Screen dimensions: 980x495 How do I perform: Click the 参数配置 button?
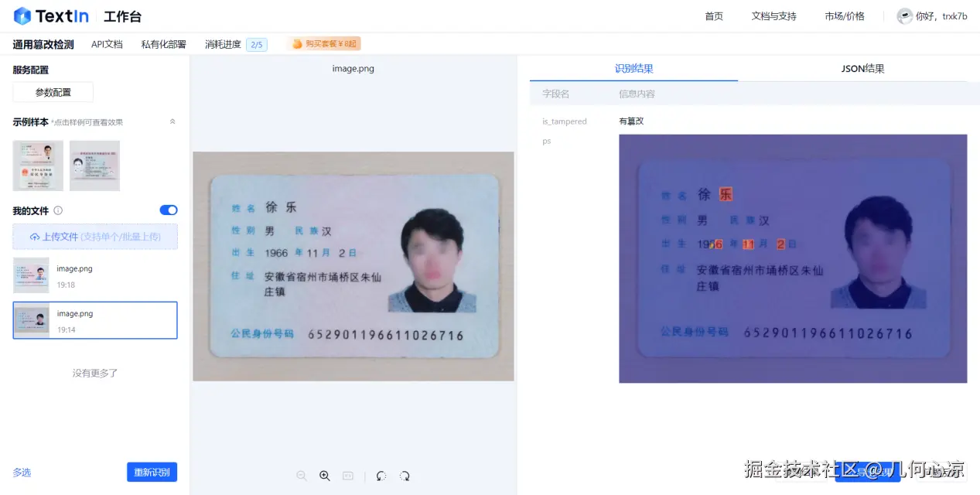[x=53, y=91]
